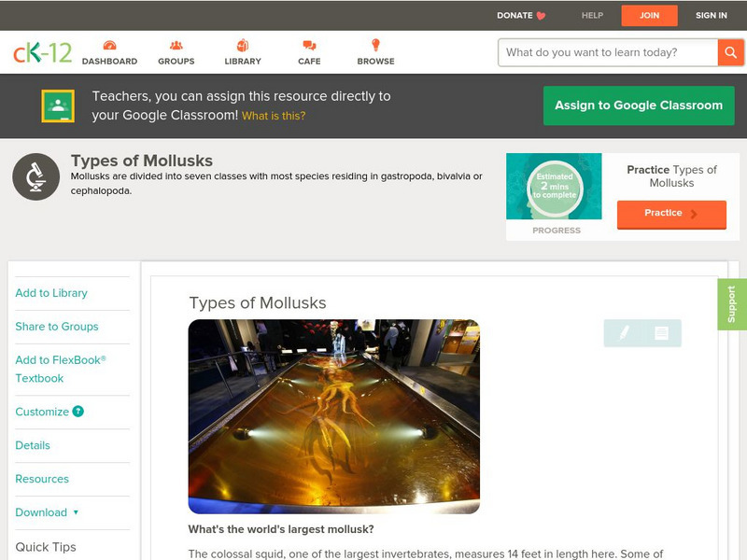
Task: Open the "What is this?" link
Action: [x=274, y=116]
